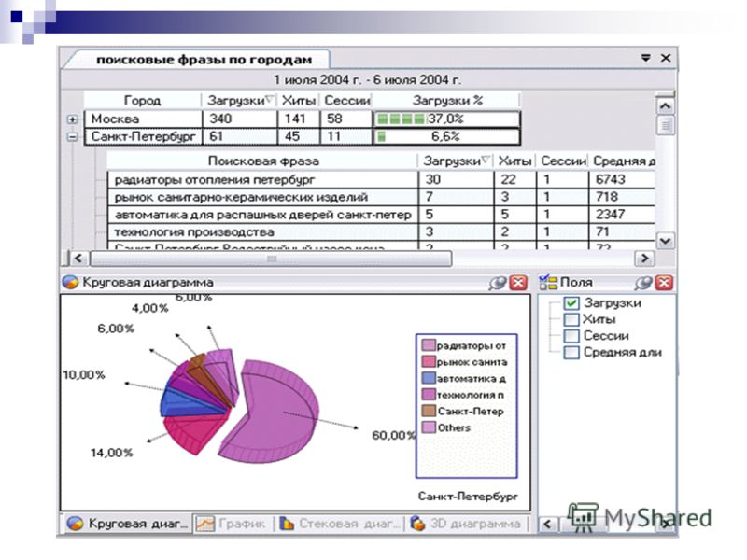Close the Поля panel
The width and height of the screenshot is (747, 560).
pyautogui.click(x=664, y=283)
